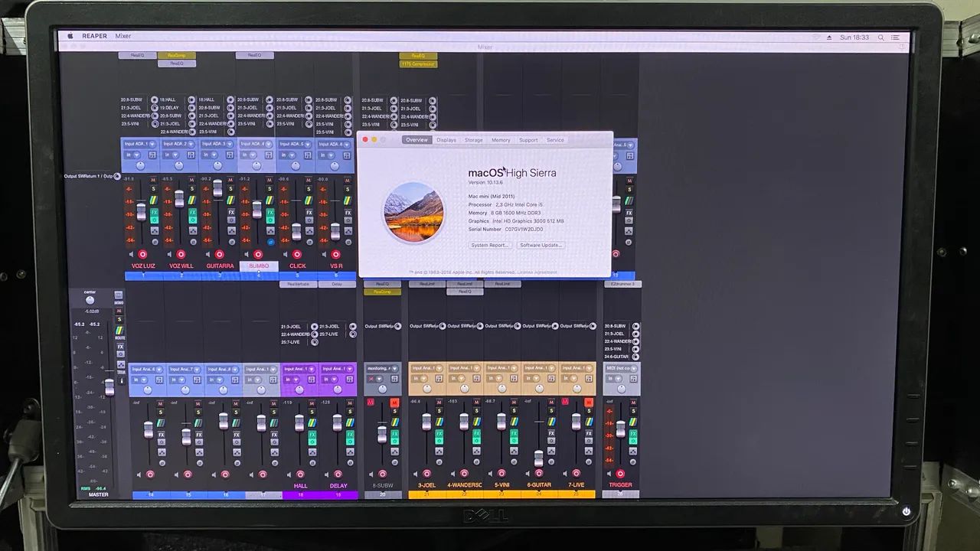Viewport: 980px width, 551px height.
Task: Expand MIDI input dropdown on TRIGGER track
Action: coord(621,368)
